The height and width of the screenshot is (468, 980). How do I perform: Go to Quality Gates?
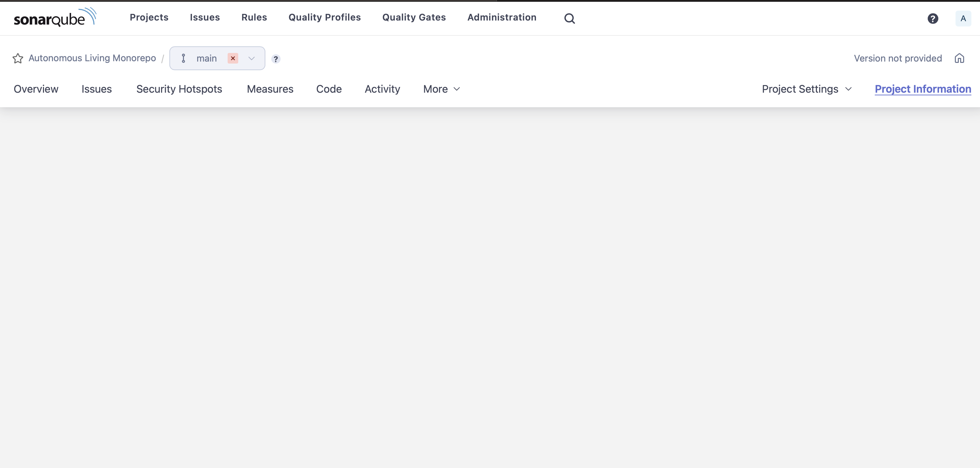[x=414, y=17]
